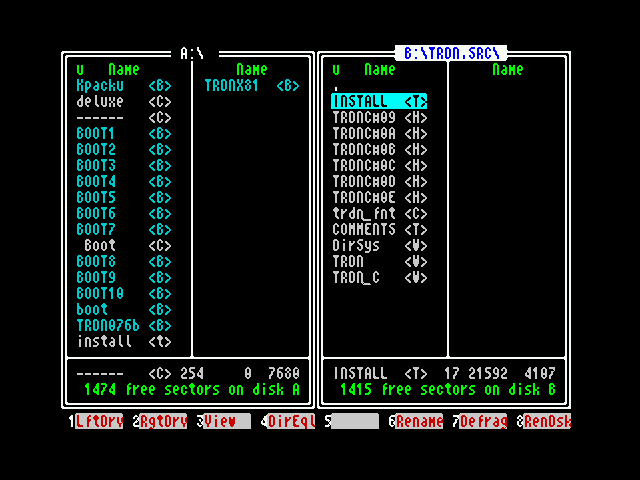Click the 1474 free sectors on disk A status
The image size is (640, 480).
pos(192,389)
